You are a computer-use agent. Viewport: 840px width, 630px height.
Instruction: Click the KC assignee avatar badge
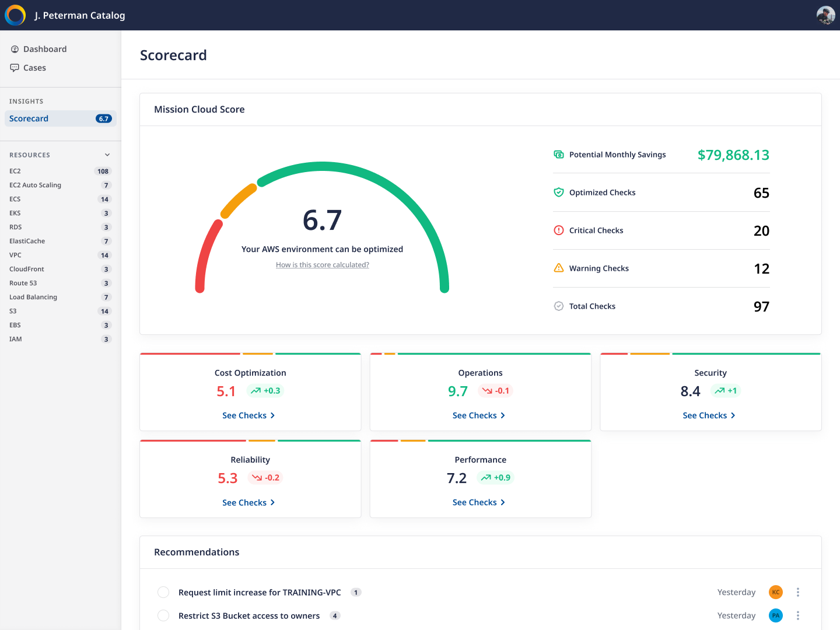click(x=775, y=592)
